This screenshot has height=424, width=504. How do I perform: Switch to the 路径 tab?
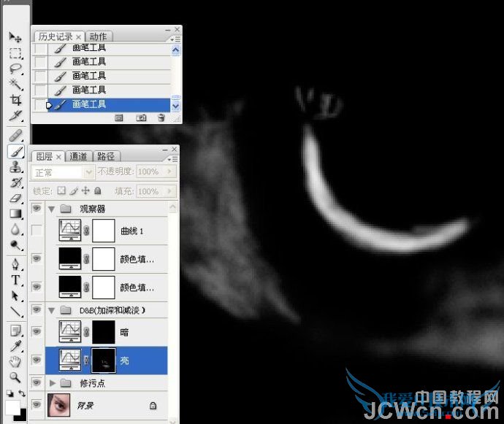coord(106,157)
